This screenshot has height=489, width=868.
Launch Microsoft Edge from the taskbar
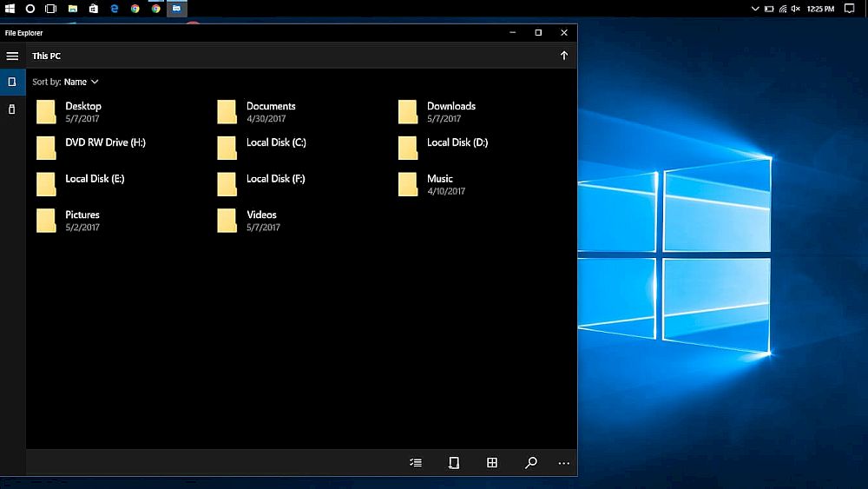pyautogui.click(x=115, y=9)
